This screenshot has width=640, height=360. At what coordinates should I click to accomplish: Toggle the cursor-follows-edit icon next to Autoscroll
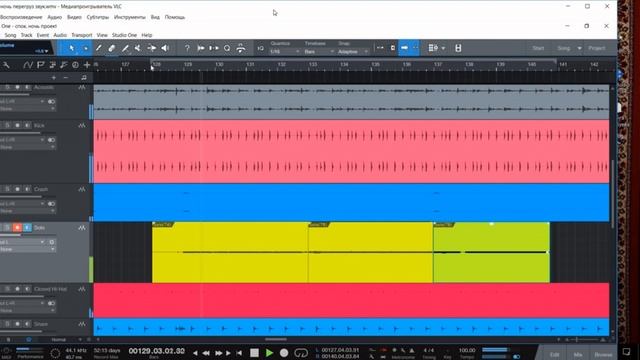point(415,48)
